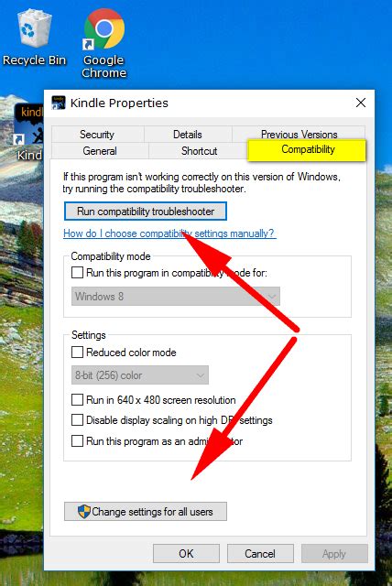Open the Shortcut tab
The width and height of the screenshot is (392, 586).
pos(199,150)
